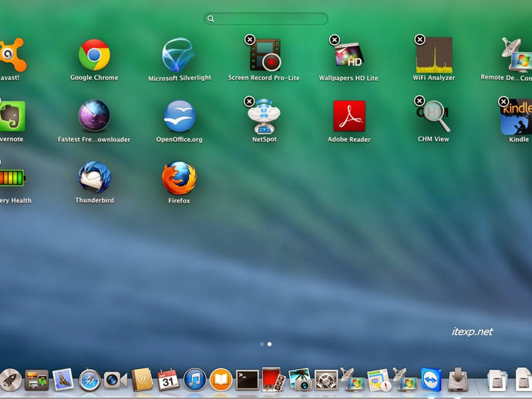Launch the NetSpot app

pyautogui.click(x=264, y=116)
